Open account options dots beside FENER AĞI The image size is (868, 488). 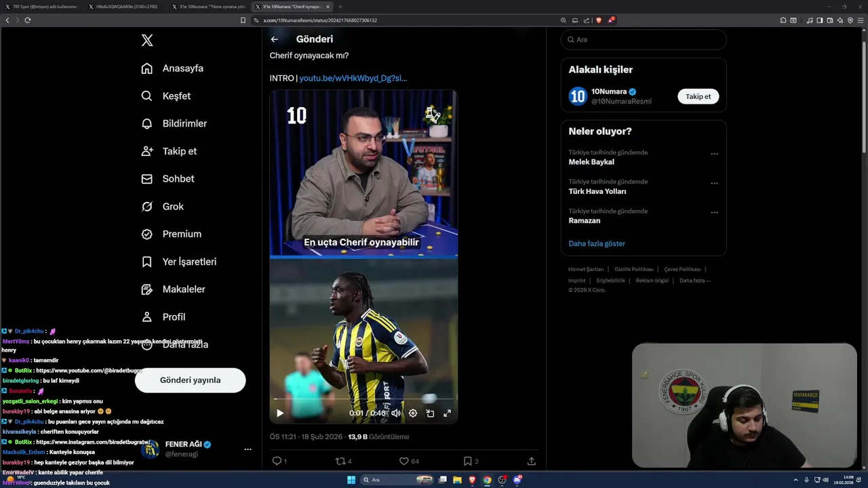[248, 449]
